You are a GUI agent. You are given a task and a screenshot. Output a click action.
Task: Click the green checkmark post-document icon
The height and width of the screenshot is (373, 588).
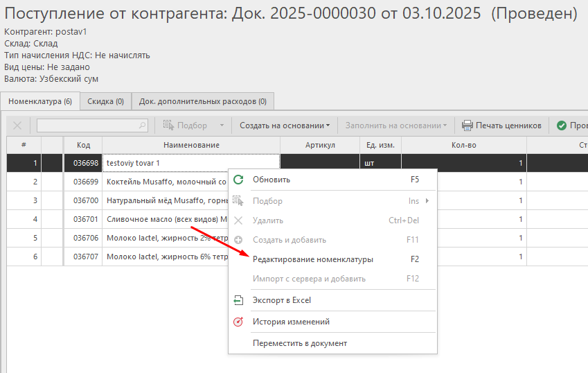562,125
